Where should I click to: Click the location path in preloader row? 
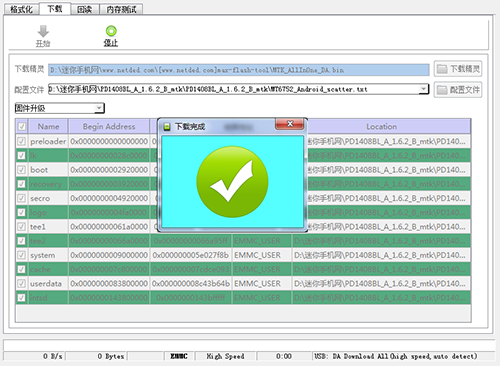(388, 141)
